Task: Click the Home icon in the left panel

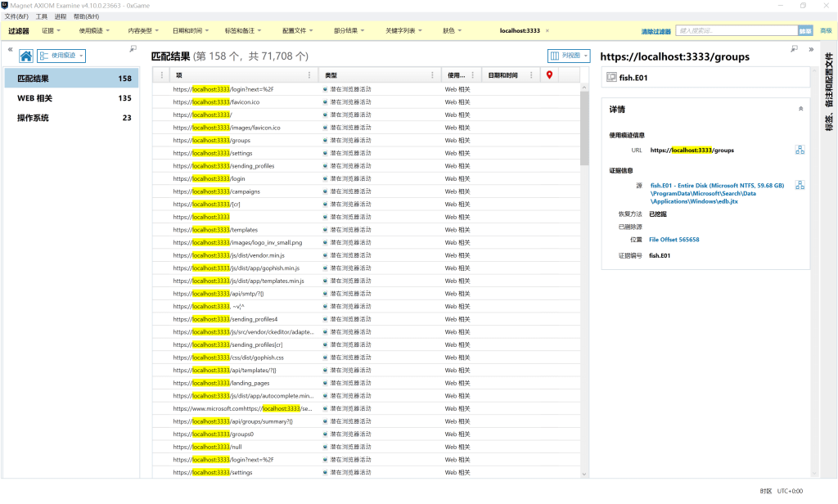Action: point(26,56)
